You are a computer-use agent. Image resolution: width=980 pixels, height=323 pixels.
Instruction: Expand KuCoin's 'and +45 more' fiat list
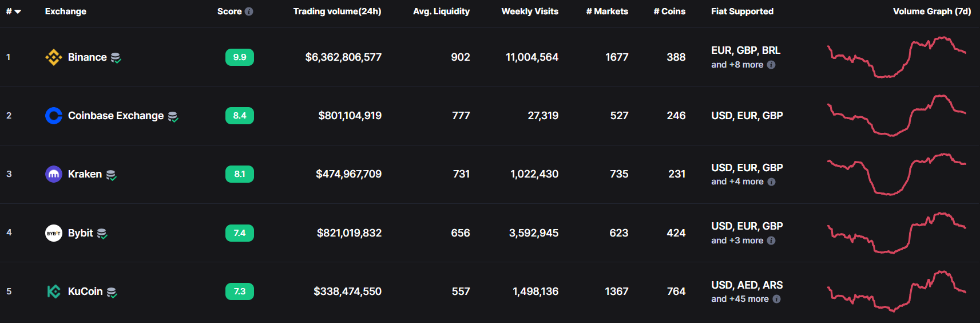pyautogui.click(x=740, y=299)
